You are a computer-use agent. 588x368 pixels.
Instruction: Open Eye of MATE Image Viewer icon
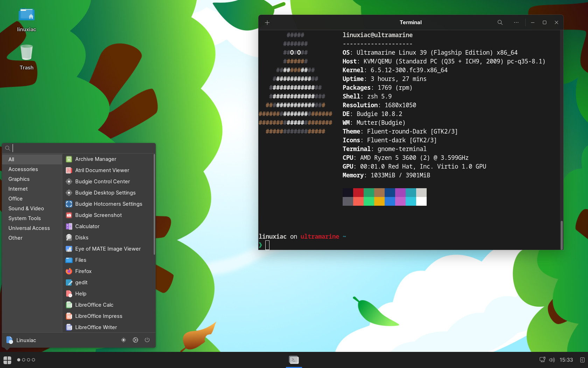pos(69,249)
